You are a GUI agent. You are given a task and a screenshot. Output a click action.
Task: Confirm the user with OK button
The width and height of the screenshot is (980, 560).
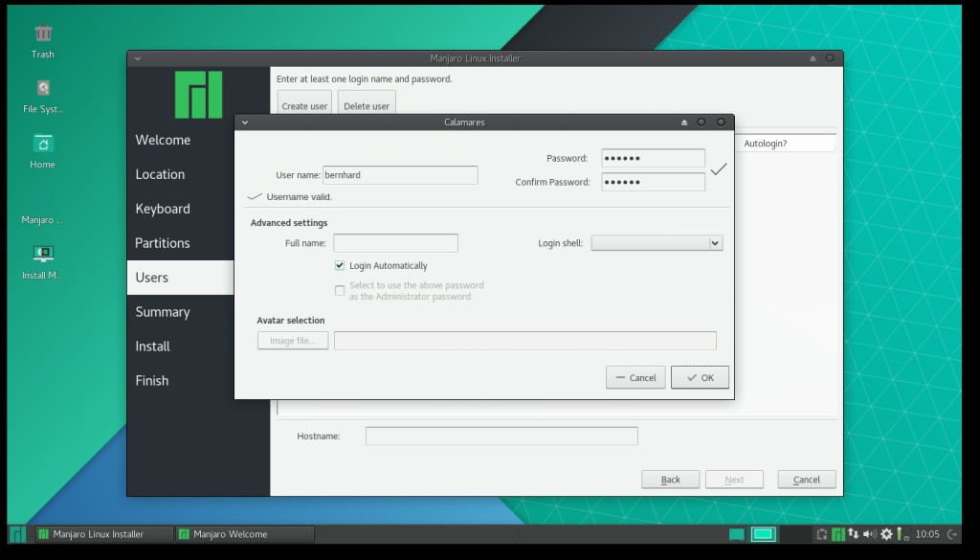[700, 377]
